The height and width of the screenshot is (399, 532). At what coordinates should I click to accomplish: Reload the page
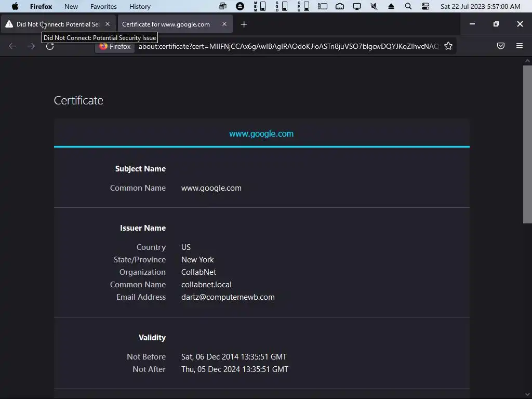pyautogui.click(x=50, y=46)
